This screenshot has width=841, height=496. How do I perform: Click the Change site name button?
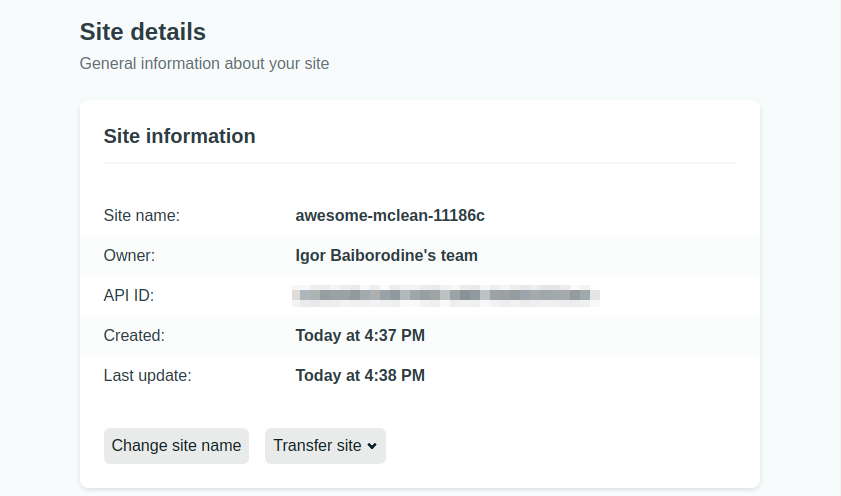pos(176,446)
